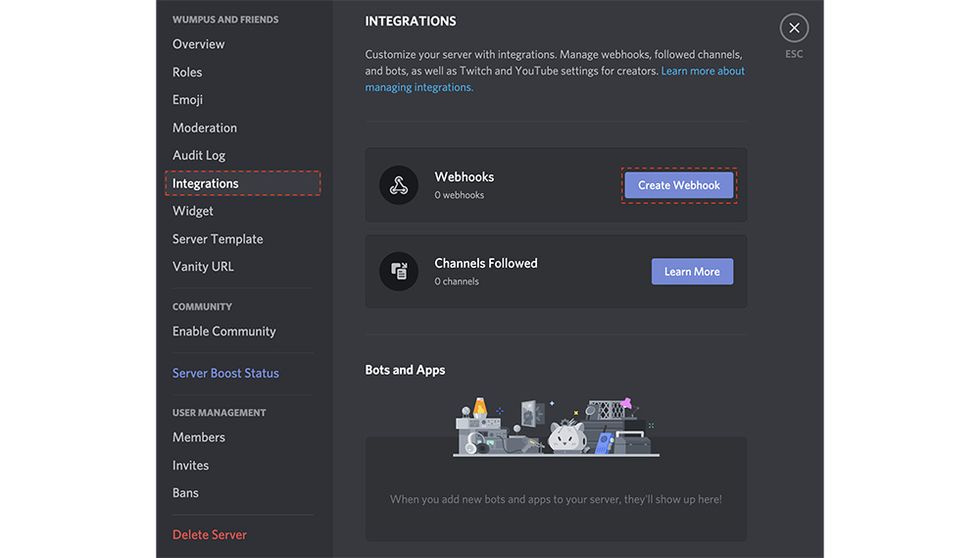Image resolution: width=980 pixels, height=558 pixels.
Task: Go to Server Template page
Action: tap(218, 238)
